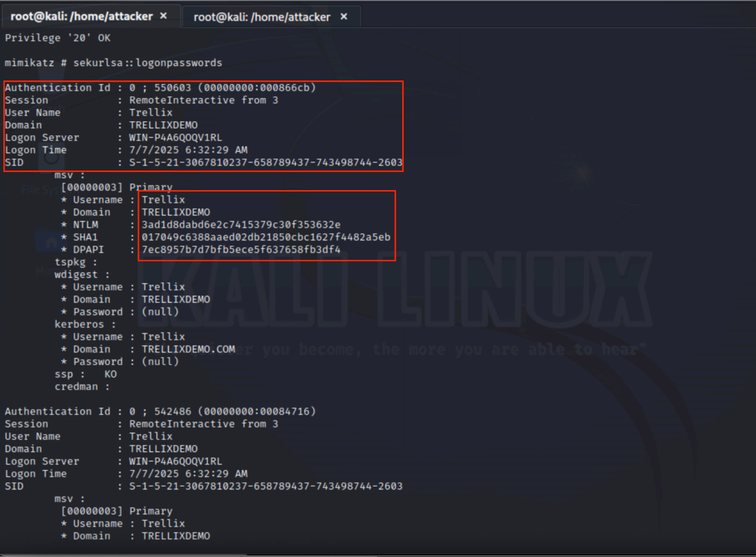Screen dimensions: 756x557
Task: Click the TRELLIXDEMO.COM kerberos domain
Action: pyautogui.click(x=188, y=349)
